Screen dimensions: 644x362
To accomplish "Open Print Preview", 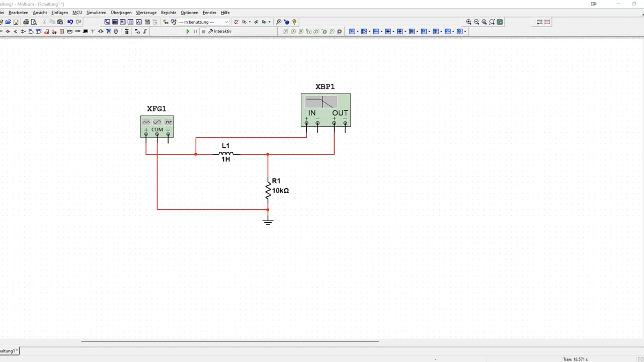I will [x=34, y=22].
